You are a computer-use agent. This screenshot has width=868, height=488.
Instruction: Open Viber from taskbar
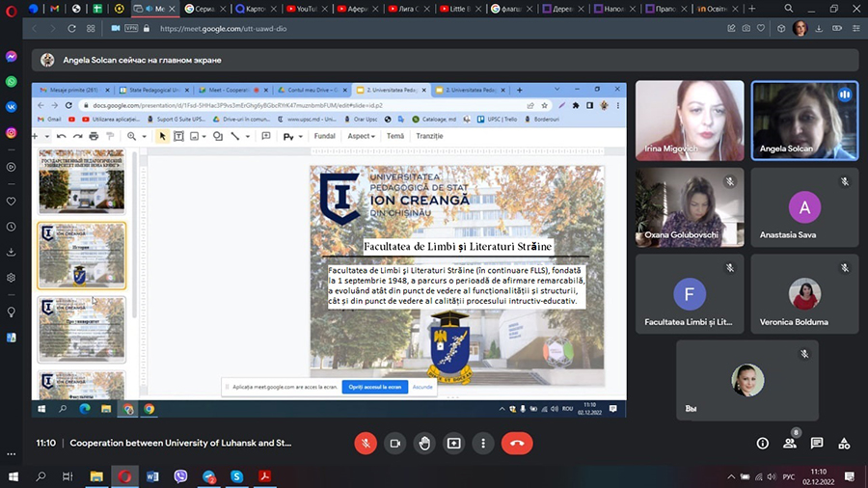tap(180, 476)
